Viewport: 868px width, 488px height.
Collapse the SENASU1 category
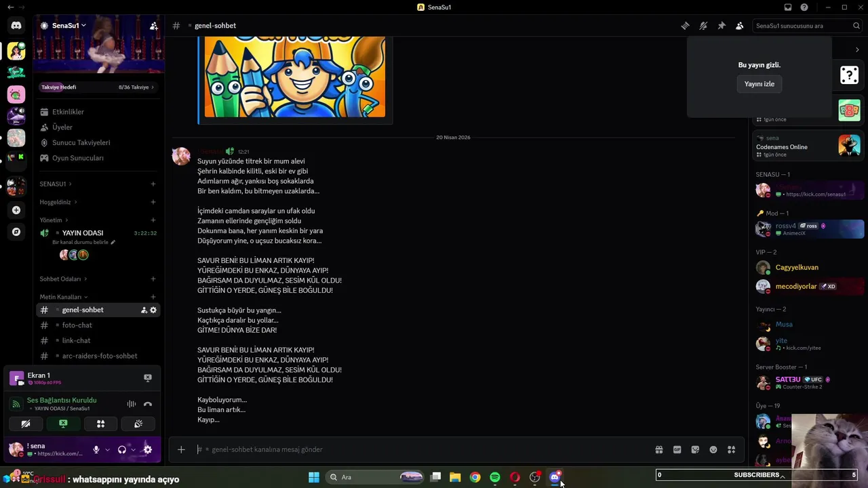click(56, 184)
